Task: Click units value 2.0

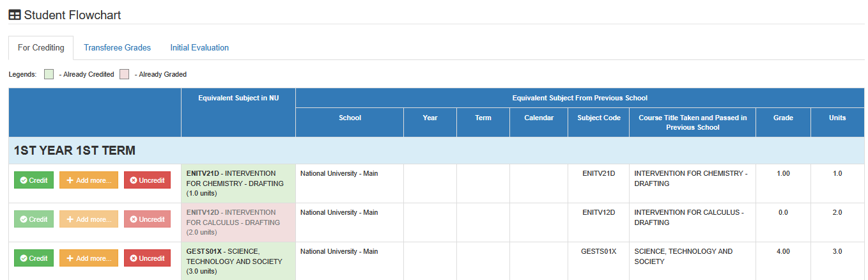Action: [837, 212]
